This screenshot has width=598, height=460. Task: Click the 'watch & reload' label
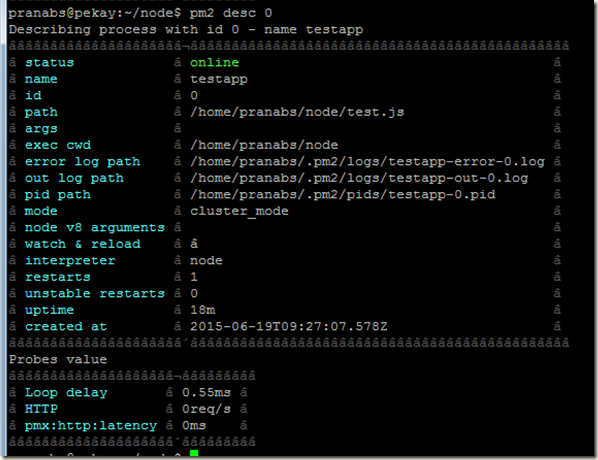pyautogui.click(x=82, y=244)
